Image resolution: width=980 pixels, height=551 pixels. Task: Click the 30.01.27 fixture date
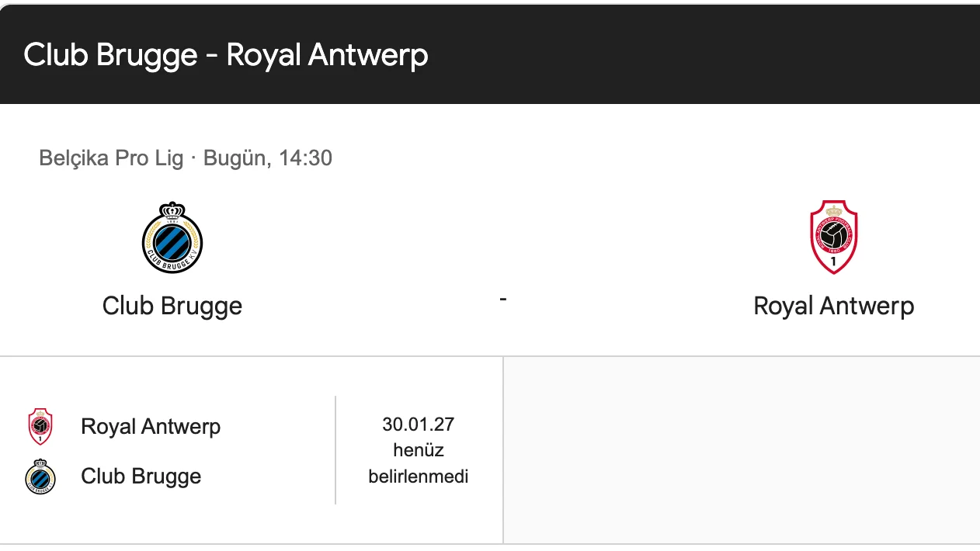[x=419, y=425]
